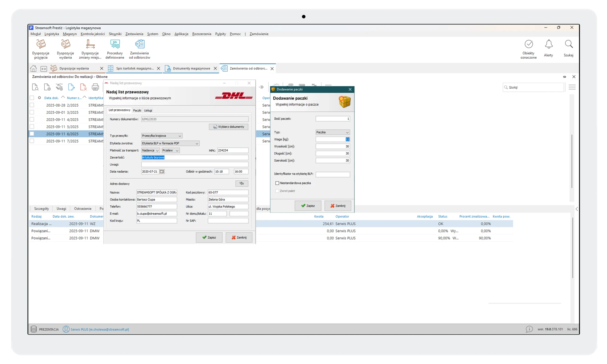The height and width of the screenshot is (364, 607).
Task: Save the package with Zapisz button
Action: coord(308,206)
